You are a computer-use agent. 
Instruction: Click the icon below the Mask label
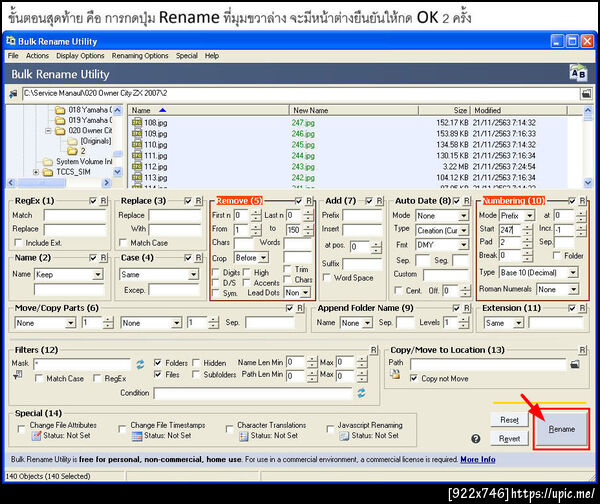point(17,375)
